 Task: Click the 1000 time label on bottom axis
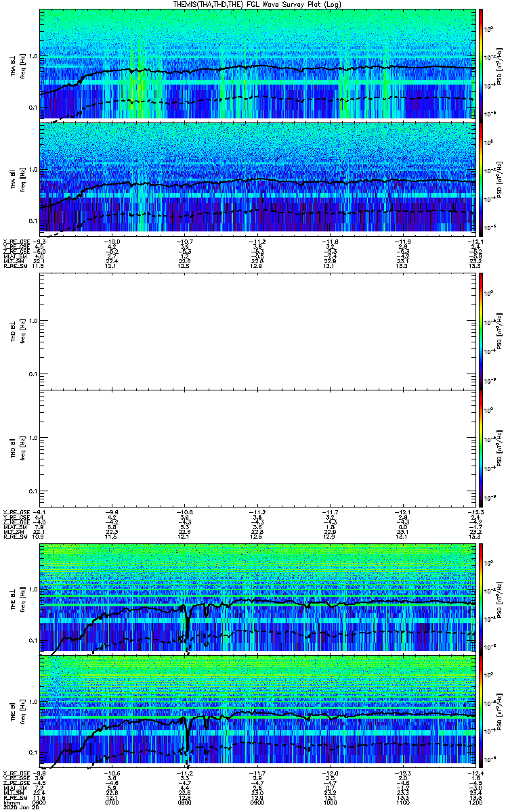pyautogui.click(x=330, y=802)
